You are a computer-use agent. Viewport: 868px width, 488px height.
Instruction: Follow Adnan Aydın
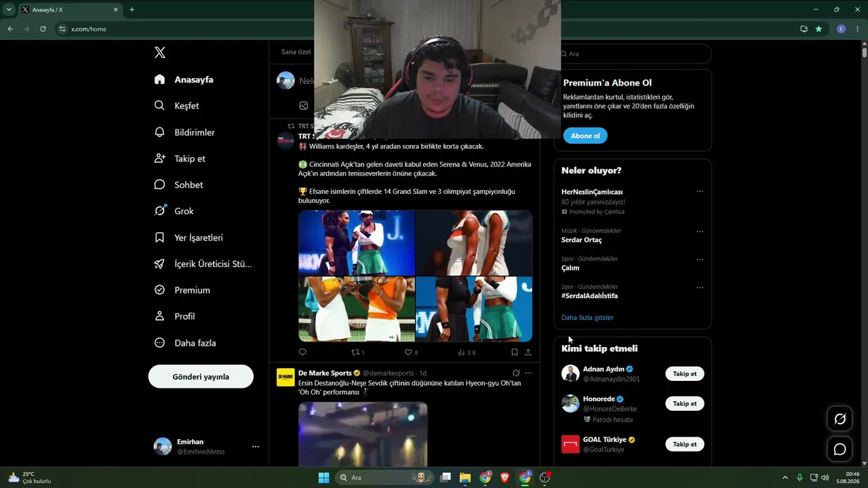click(685, 374)
